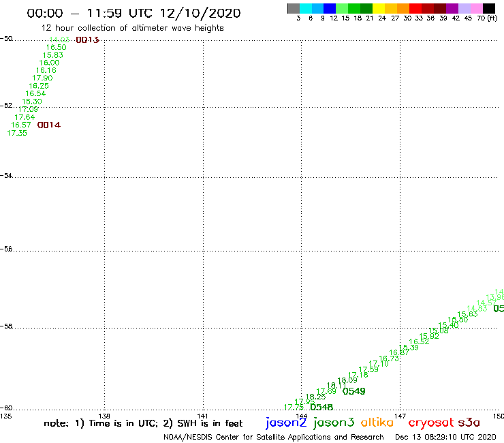Select the 16.54 wave height reading
This screenshot has width=504, height=443.
click(x=35, y=93)
